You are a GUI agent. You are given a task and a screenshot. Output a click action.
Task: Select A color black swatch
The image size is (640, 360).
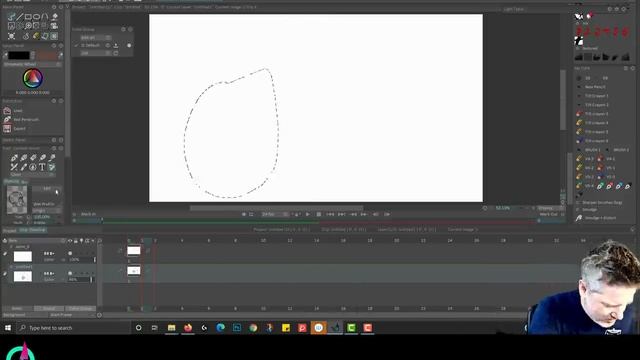tap(19, 55)
